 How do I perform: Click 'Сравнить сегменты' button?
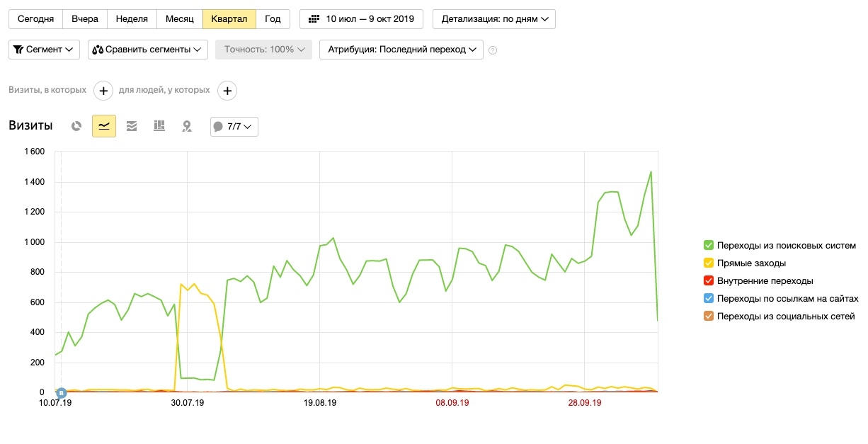coord(148,50)
